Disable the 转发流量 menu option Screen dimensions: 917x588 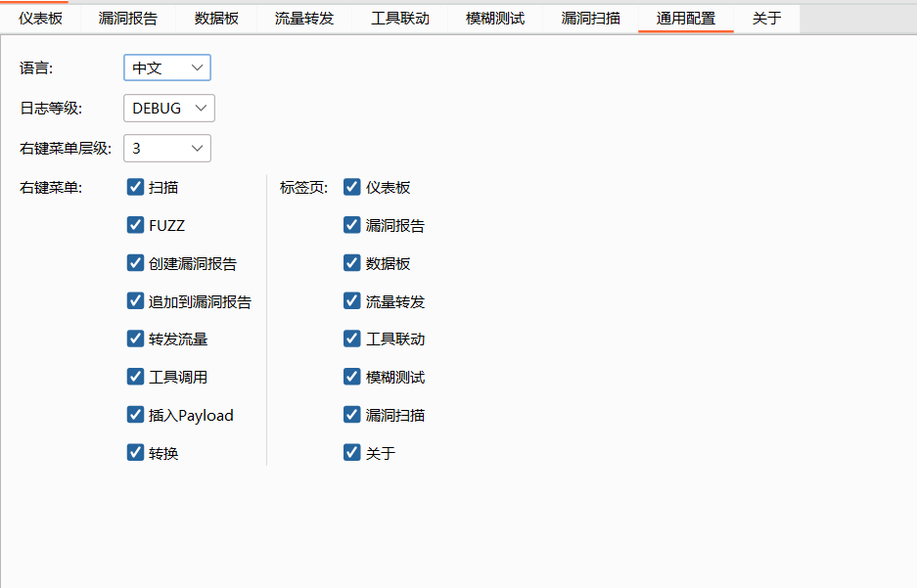(135, 339)
